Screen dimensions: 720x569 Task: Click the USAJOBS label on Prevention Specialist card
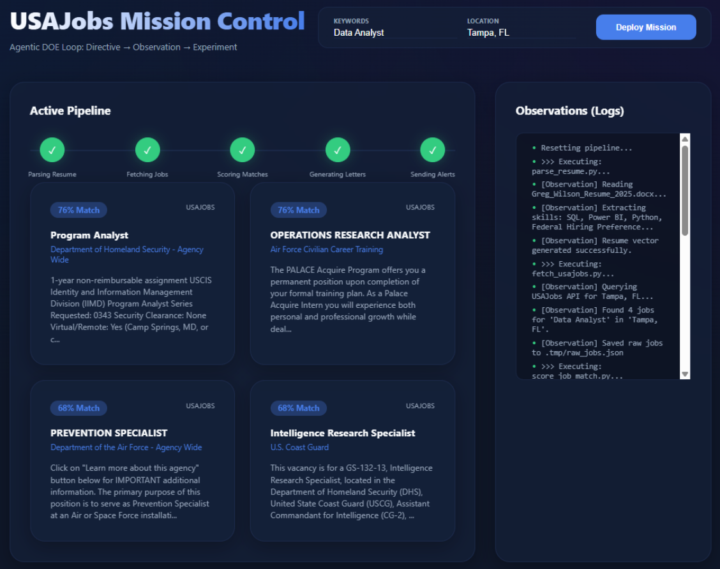coord(200,406)
